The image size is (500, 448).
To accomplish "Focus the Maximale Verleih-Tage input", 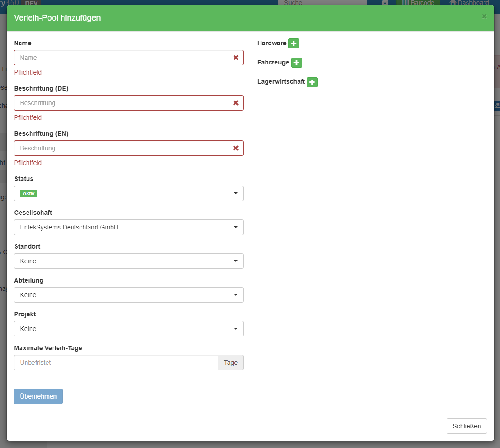I will tap(116, 363).
